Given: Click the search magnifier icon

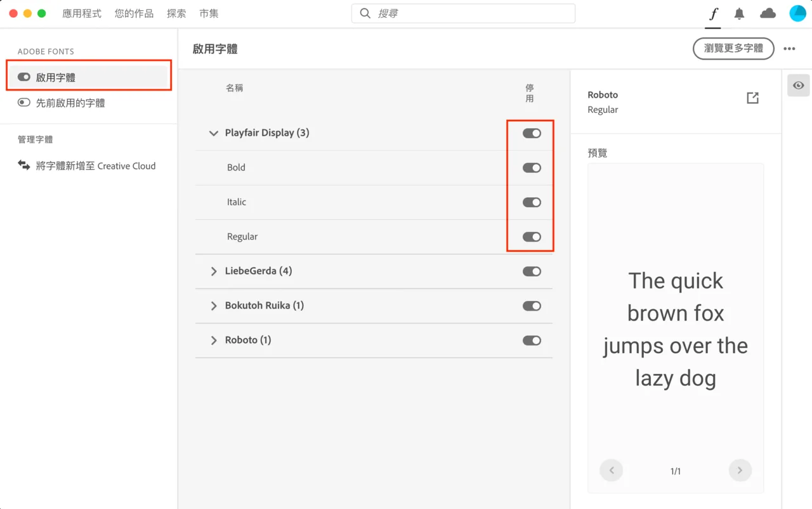Looking at the screenshot, I should [365, 13].
